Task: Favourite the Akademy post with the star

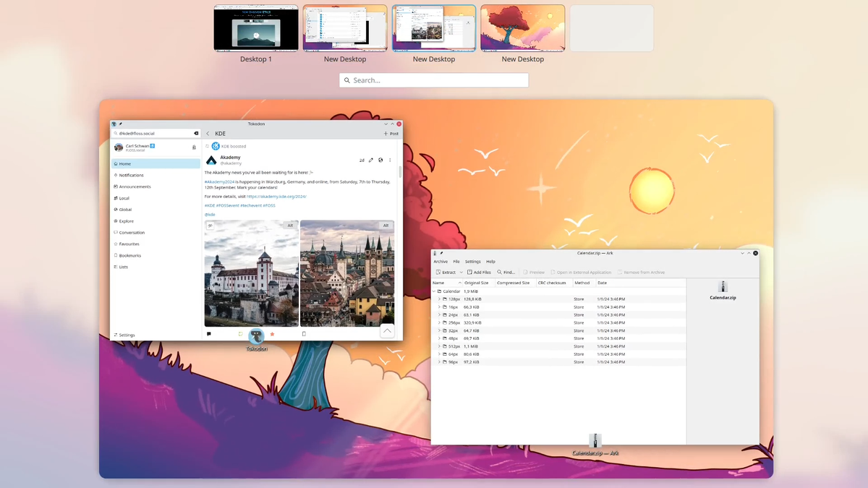Action: (272, 334)
